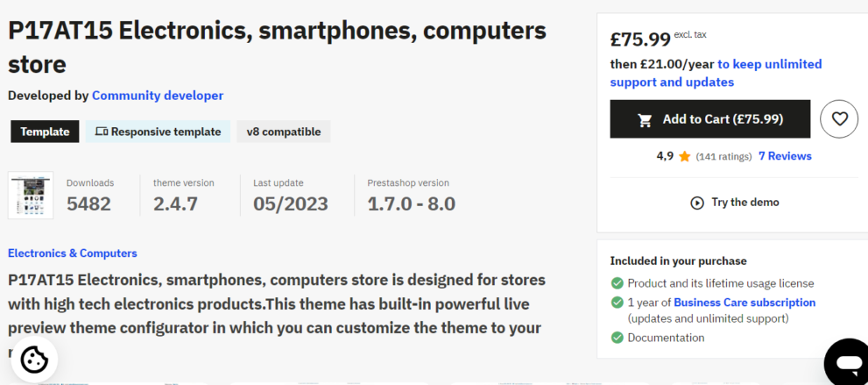The width and height of the screenshot is (868, 385).
Task: Click Business Care subscription link
Action: tap(745, 303)
